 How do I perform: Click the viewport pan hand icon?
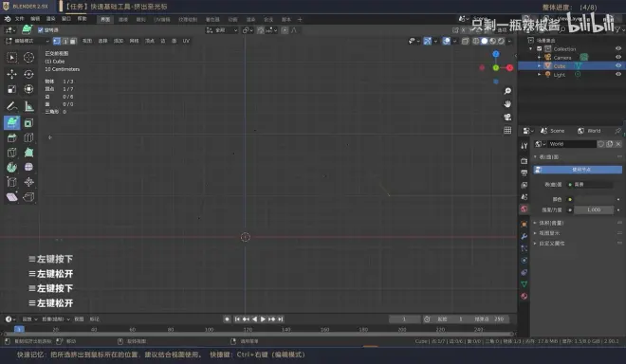click(x=507, y=103)
